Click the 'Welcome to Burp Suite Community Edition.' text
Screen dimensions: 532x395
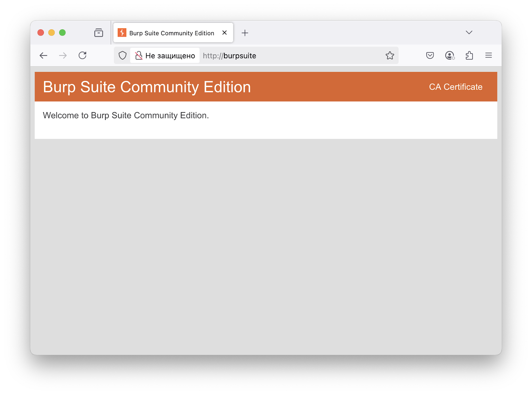[x=126, y=115]
